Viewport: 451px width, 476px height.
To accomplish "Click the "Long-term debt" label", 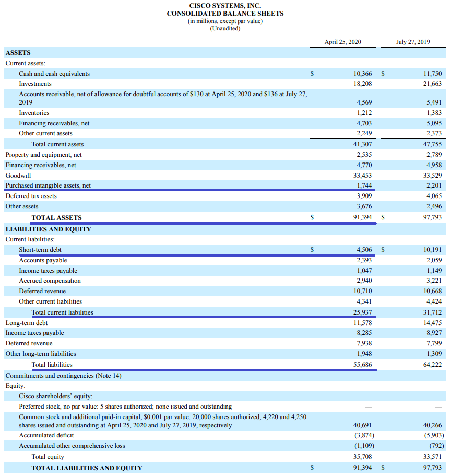I will pos(27,323).
